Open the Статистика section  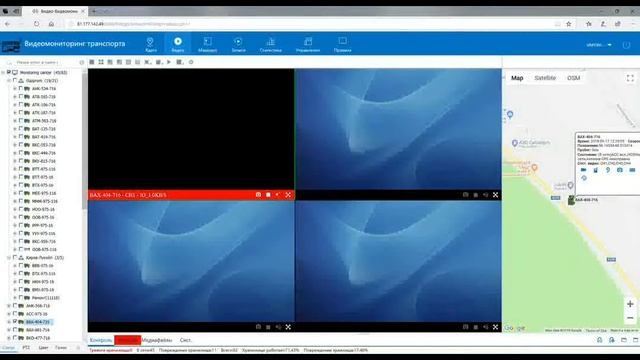[271, 44]
